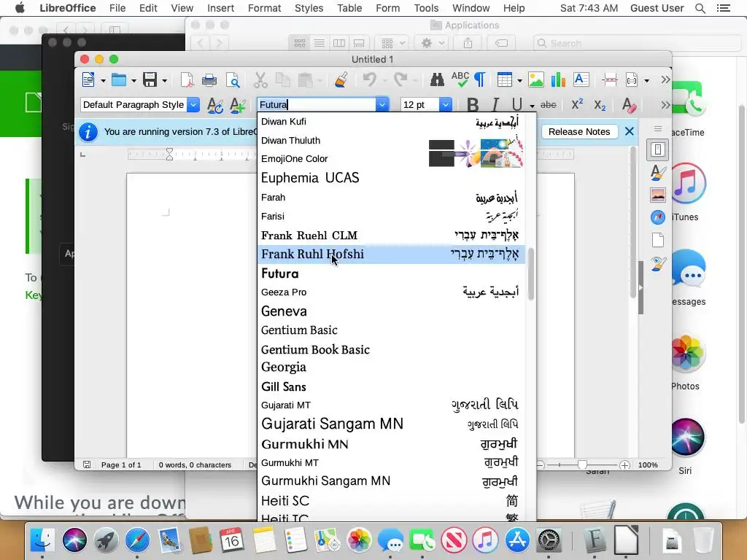Clear direct formatting icon
747x560 pixels.
[629, 105]
